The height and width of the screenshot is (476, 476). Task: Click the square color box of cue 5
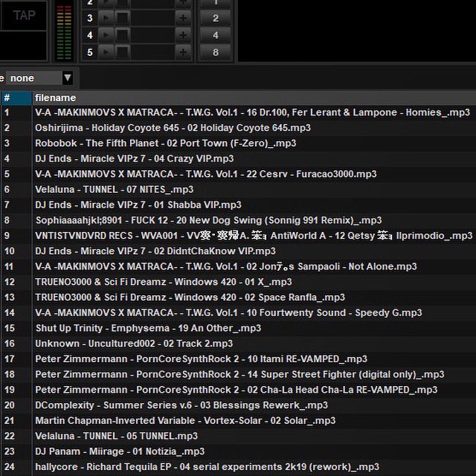pos(122,52)
